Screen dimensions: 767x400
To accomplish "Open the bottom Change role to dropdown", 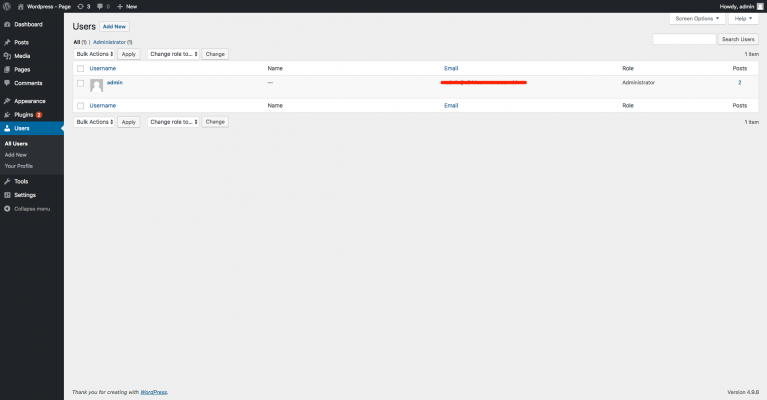I will tap(174, 122).
